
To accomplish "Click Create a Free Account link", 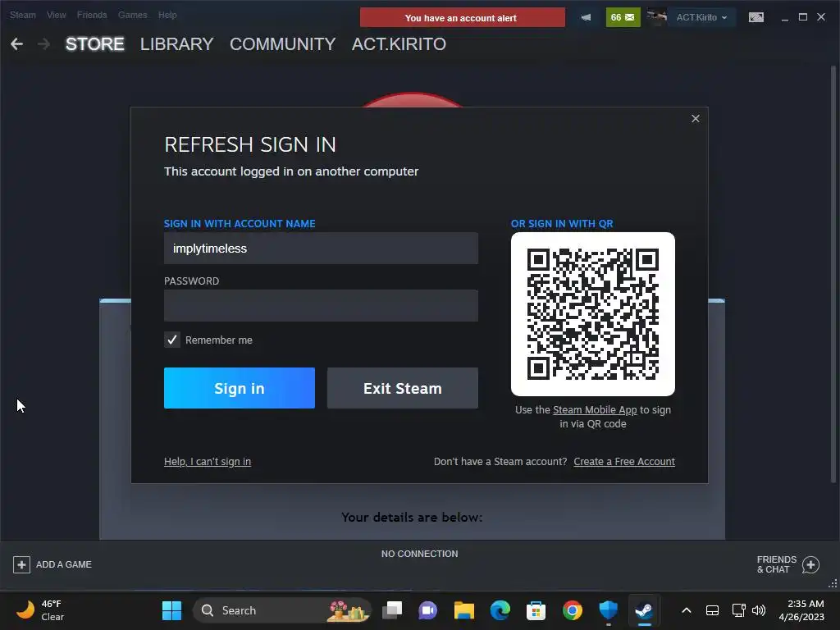I will tap(624, 461).
